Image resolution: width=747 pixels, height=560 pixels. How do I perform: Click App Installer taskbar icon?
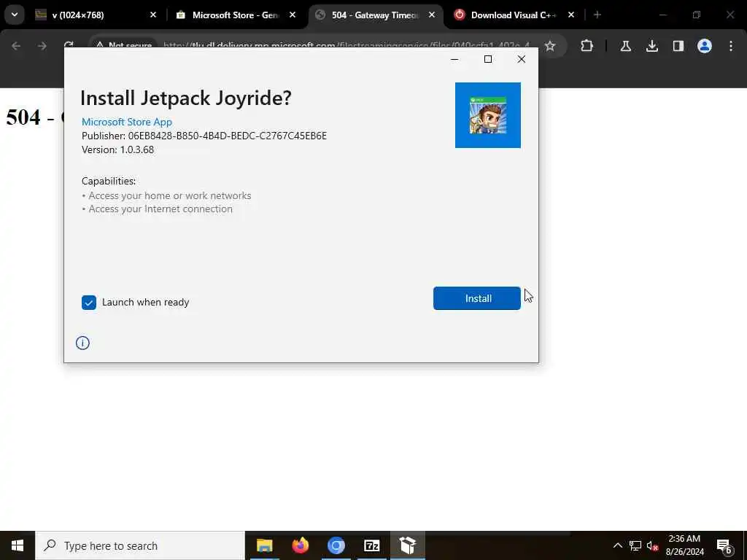pos(407,545)
